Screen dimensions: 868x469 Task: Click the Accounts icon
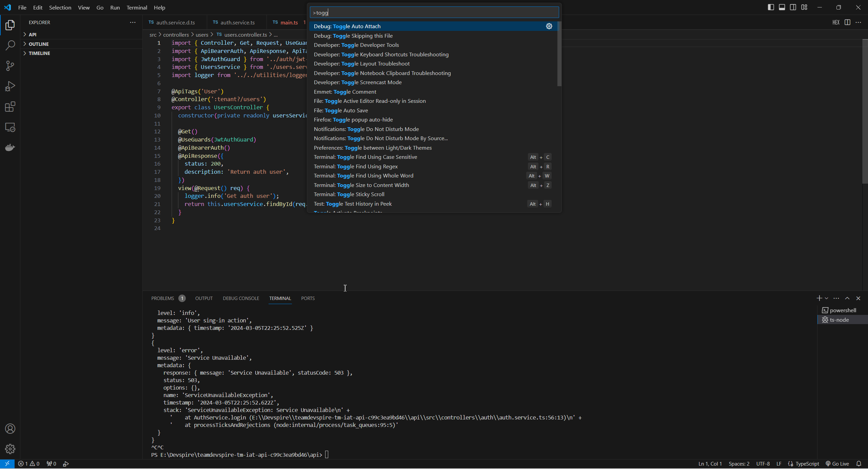coord(10,429)
